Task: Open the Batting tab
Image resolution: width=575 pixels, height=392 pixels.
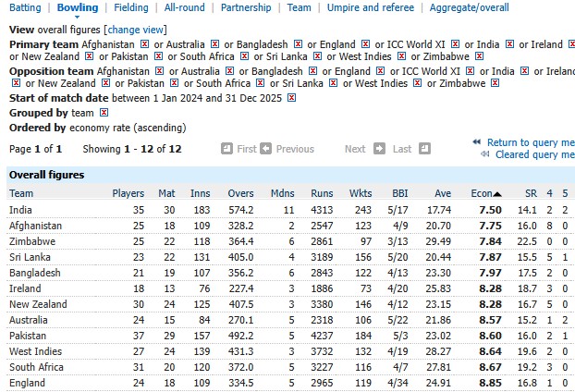Action: 25,7
